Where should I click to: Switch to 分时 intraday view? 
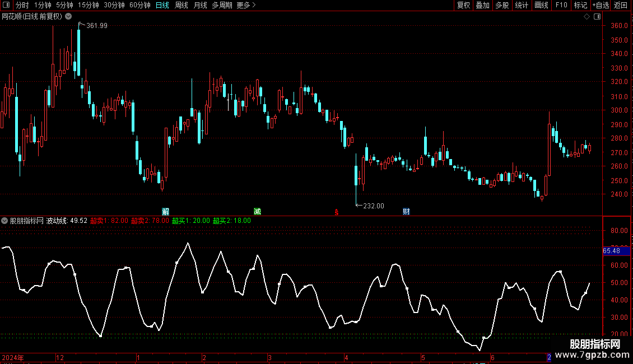tap(22, 5)
